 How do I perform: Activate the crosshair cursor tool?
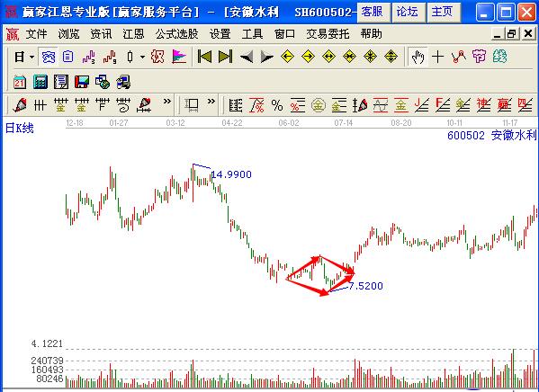pyautogui.click(x=437, y=57)
